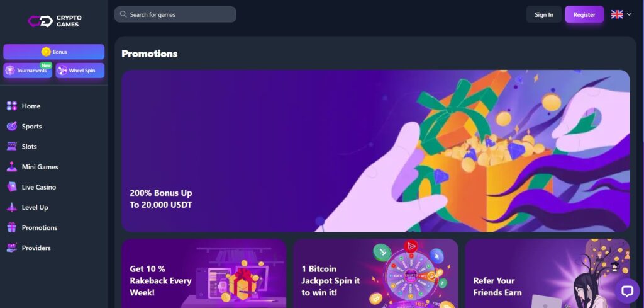Image resolution: width=644 pixels, height=308 pixels.
Task: Open the 1 Bitcoin Jackpot promotion card
Action: 375,273
